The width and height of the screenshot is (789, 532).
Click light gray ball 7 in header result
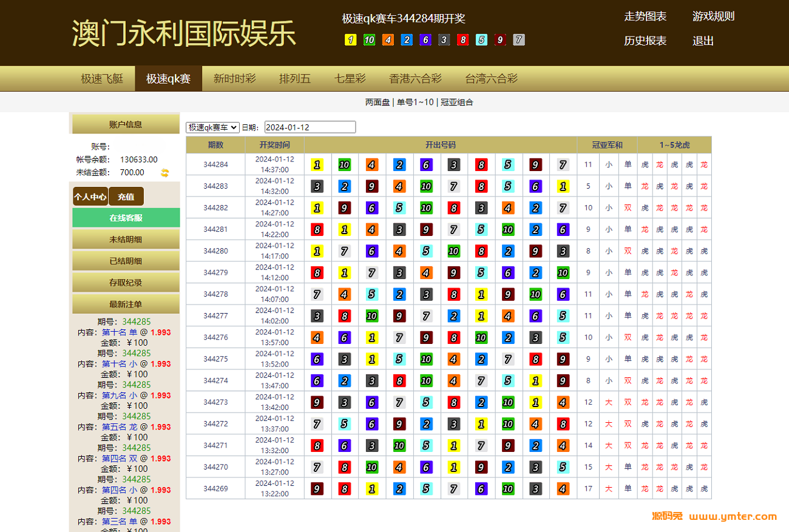(518, 40)
